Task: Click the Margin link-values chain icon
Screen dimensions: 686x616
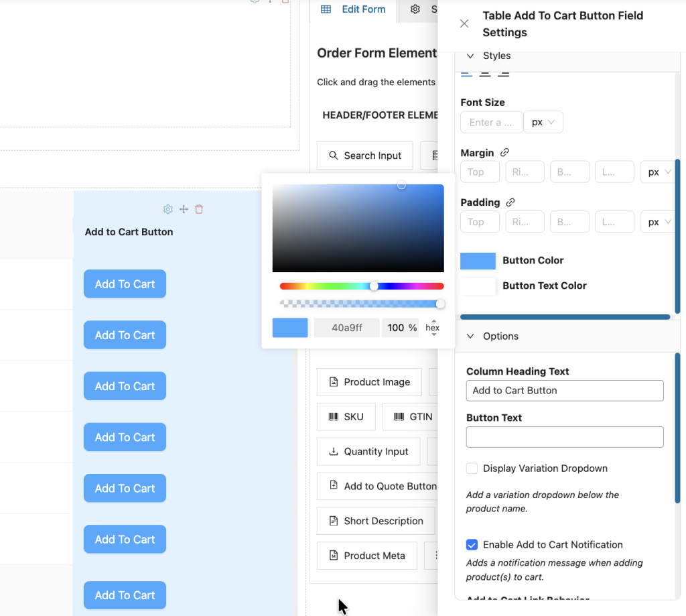Action: (x=504, y=152)
